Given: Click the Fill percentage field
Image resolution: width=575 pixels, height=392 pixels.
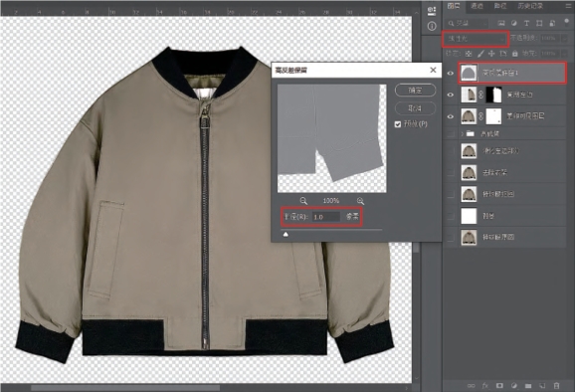Looking at the screenshot, I should 551,54.
